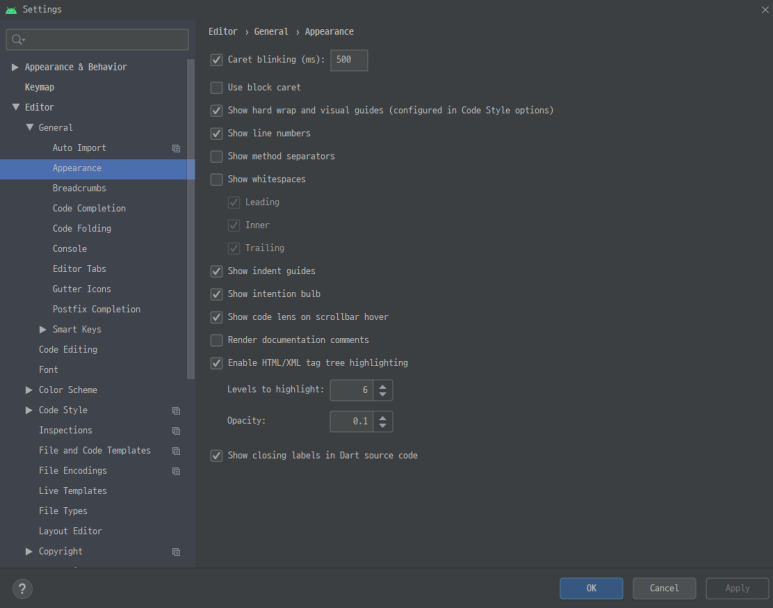Enable Show method separators

(x=216, y=157)
